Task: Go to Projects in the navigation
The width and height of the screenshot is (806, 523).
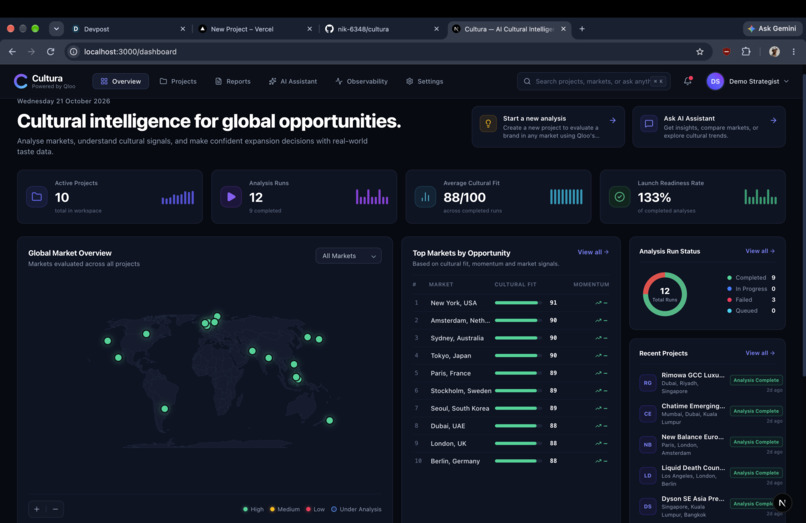Action: tap(178, 81)
